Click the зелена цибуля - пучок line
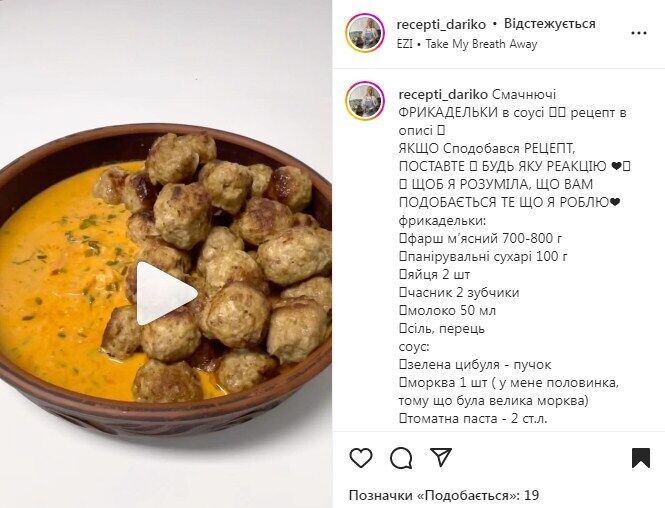The image size is (665, 508). coord(475,364)
